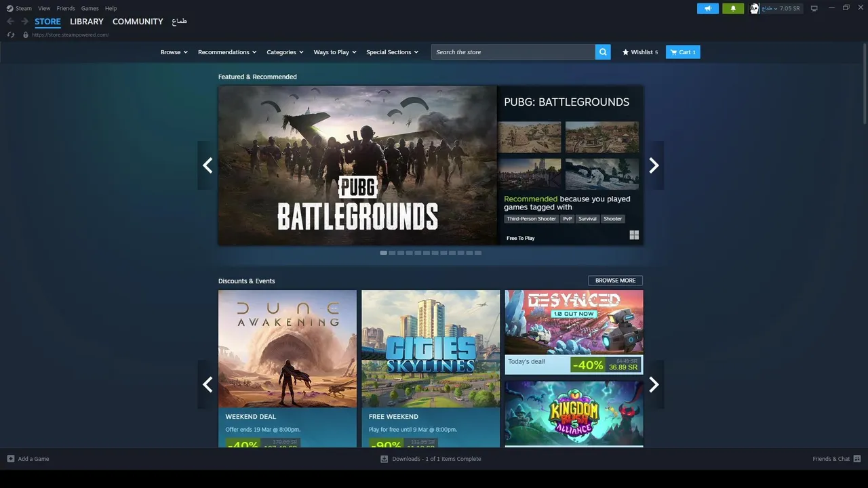
Task: View the bottom-right PUBG screenshot thumbnail
Action: 602,174
